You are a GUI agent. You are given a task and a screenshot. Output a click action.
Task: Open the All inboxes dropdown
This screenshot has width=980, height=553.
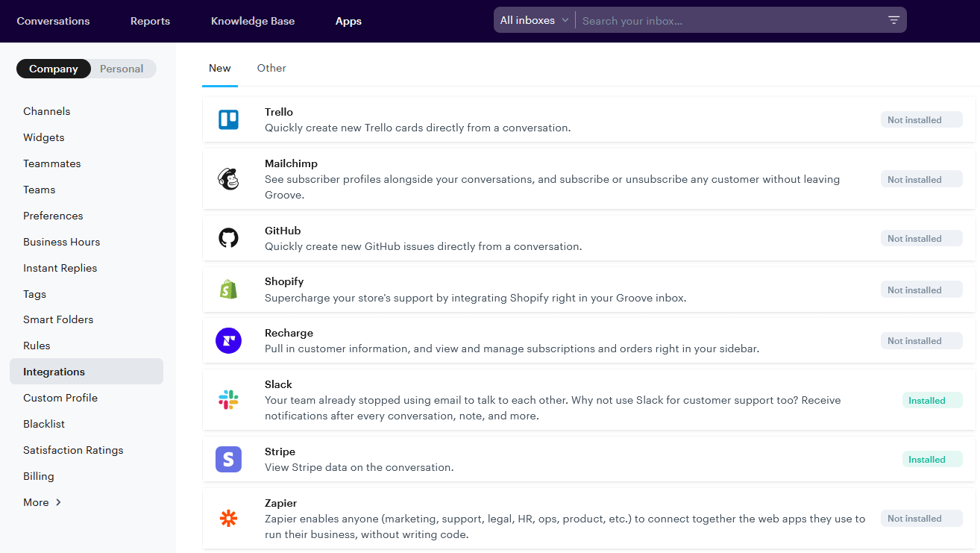click(x=533, y=20)
